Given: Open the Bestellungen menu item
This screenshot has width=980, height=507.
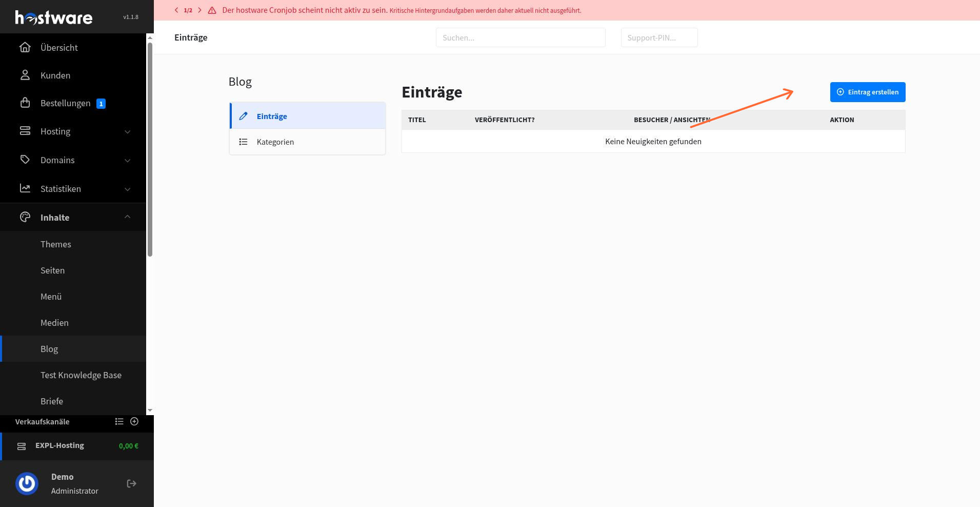Looking at the screenshot, I should pyautogui.click(x=73, y=103).
